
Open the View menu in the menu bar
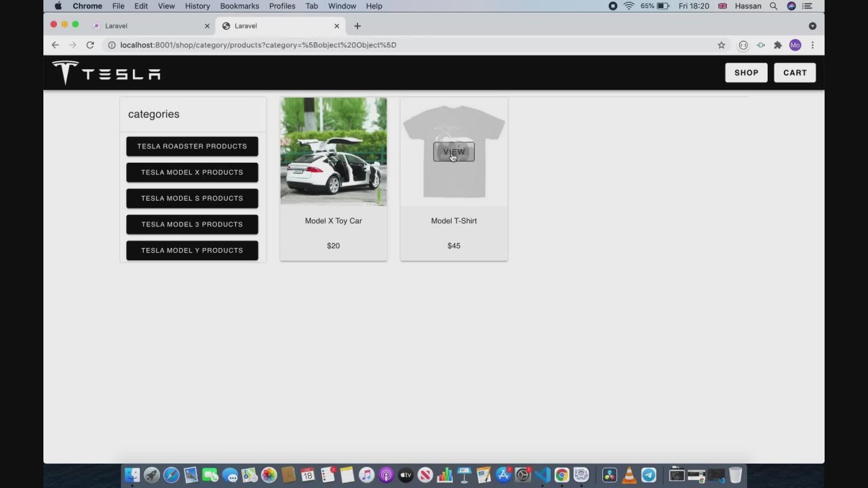coord(166,6)
